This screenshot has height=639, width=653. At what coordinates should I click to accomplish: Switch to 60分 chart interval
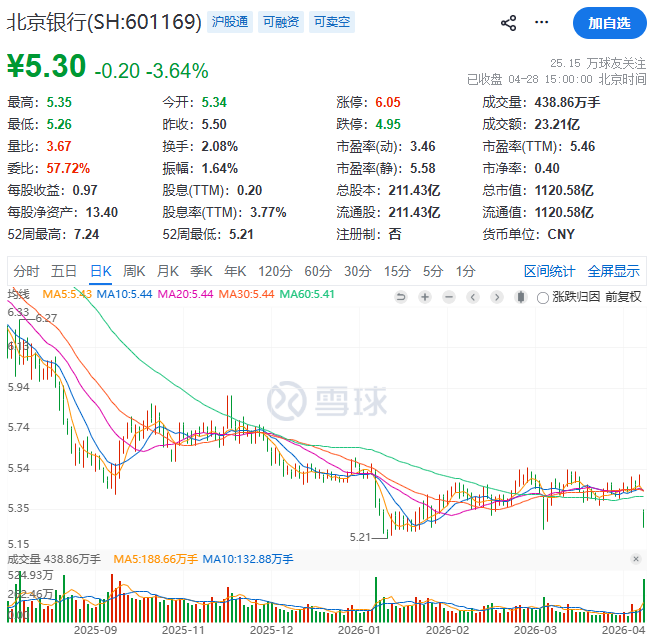(x=318, y=271)
